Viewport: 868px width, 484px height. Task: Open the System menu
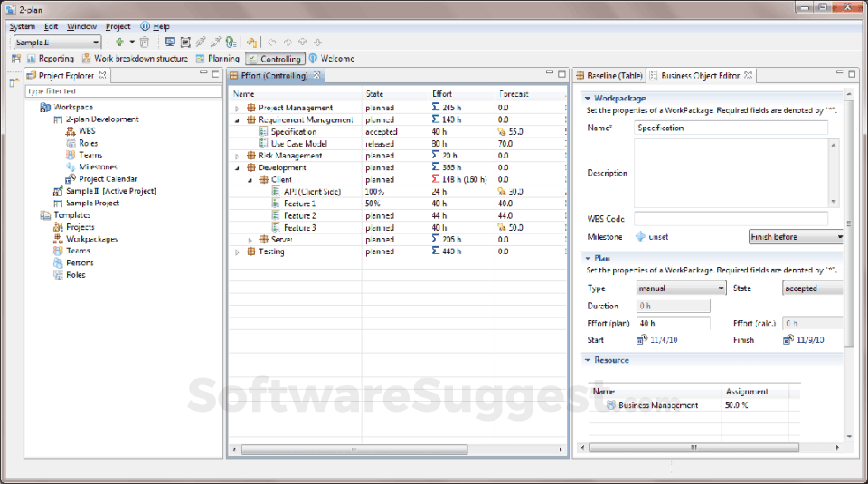coord(22,26)
